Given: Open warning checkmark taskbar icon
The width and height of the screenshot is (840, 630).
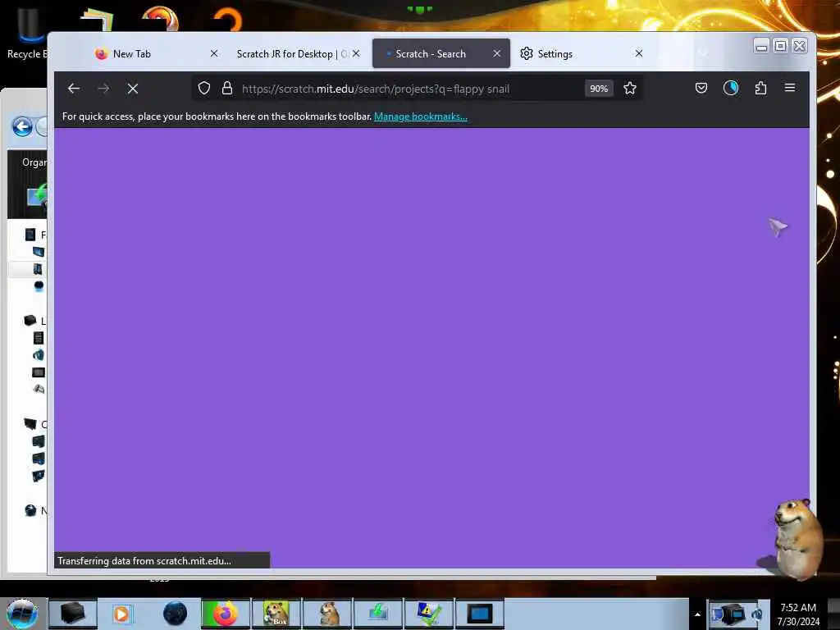Looking at the screenshot, I should click(x=429, y=614).
